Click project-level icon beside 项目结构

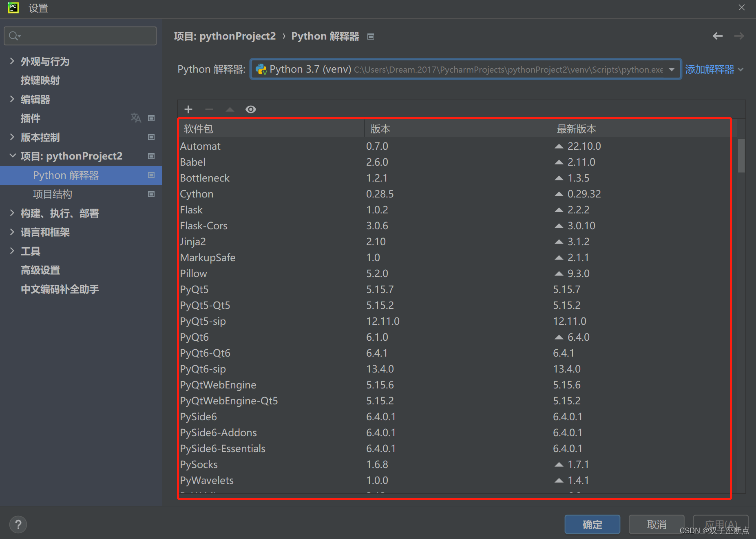(151, 194)
